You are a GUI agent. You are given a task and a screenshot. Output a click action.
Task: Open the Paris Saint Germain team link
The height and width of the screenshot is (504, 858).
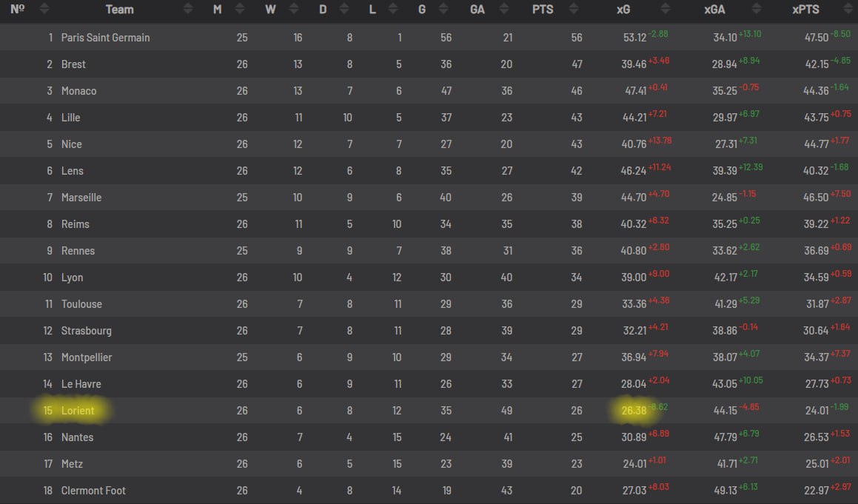click(105, 38)
